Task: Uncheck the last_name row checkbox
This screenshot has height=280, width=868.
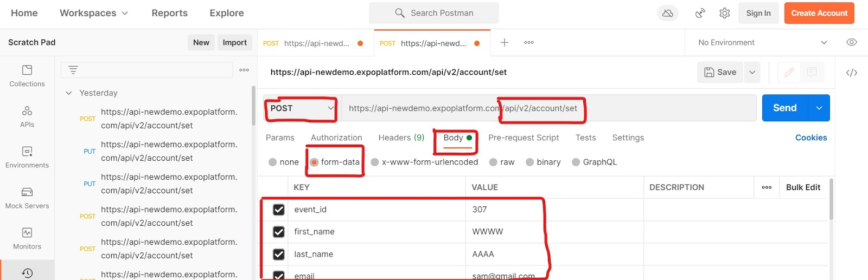Action: click(279, 254)
